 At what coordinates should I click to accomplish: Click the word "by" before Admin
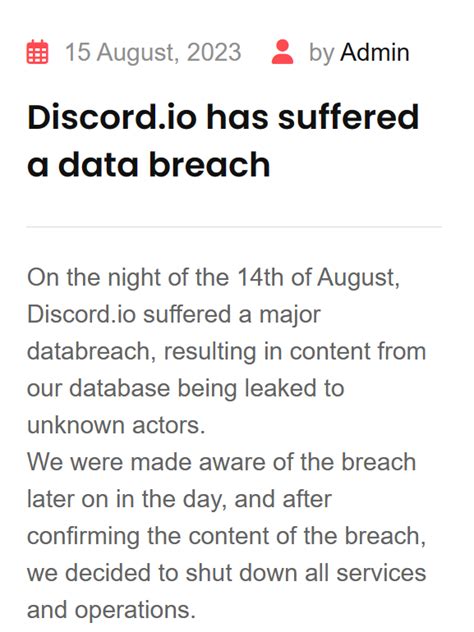click(322, 53)
